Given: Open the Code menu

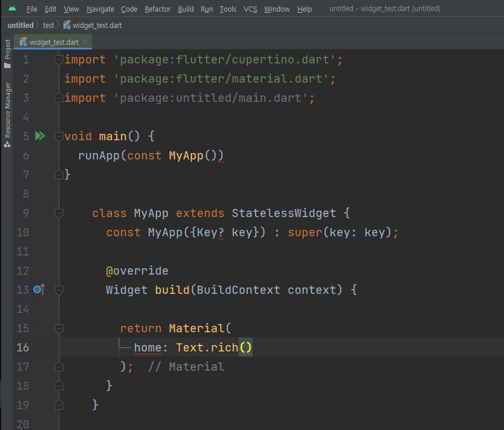Looking at the screenshot, I should coord(129,9).
